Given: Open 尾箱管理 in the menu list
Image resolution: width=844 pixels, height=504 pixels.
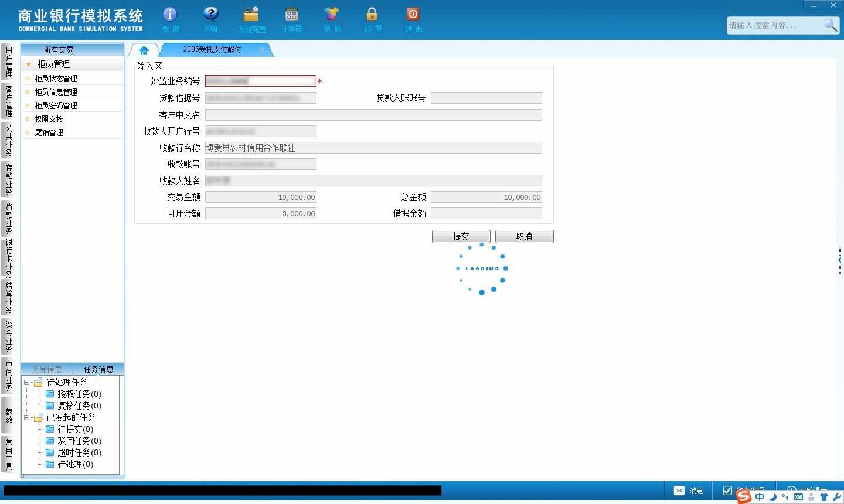Looking at the screenshot, I should pos(49,132).
